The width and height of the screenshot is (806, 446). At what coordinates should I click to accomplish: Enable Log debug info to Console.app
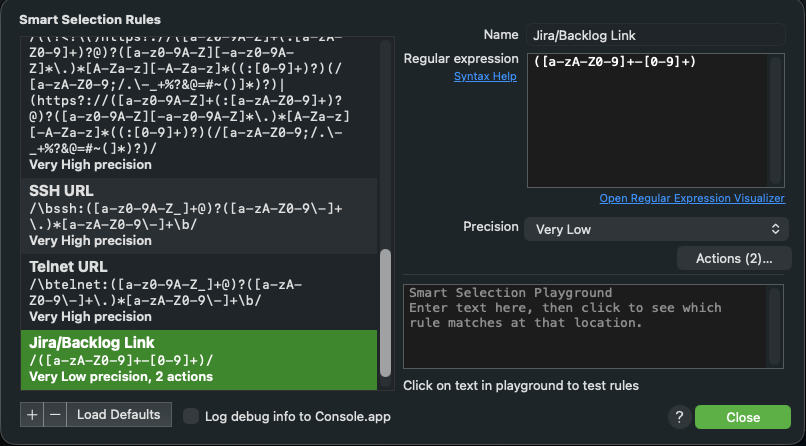191,416
